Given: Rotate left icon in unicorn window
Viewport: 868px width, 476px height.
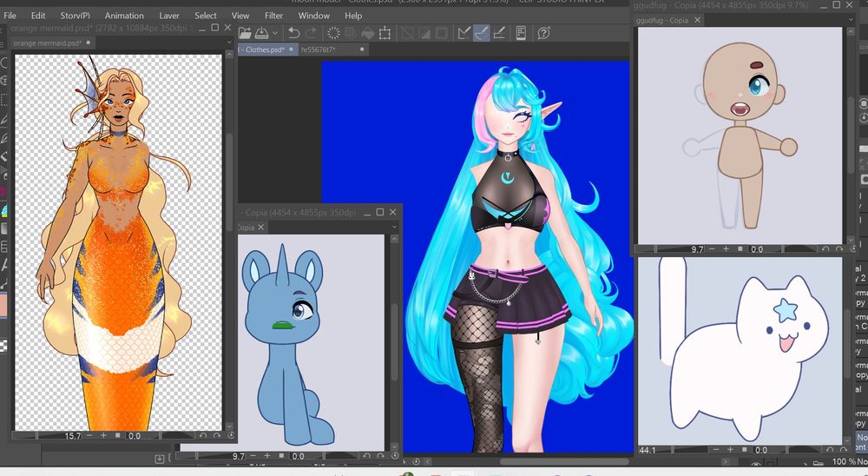Looking at the screenshot, I should [x=367, y=456].
